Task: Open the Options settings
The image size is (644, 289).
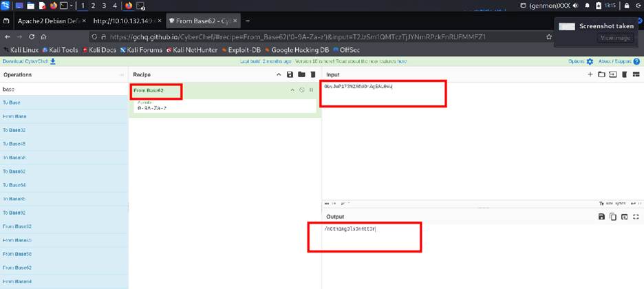Action: pos(580,61)
